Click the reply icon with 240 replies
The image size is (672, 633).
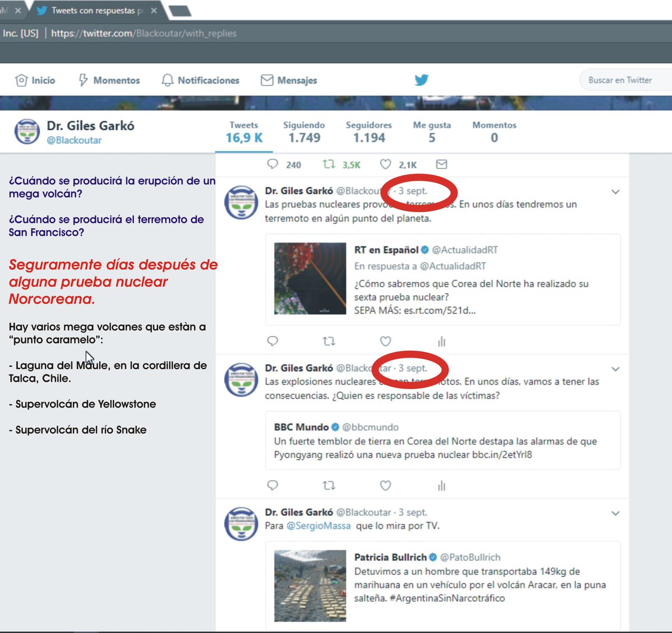(x=273, y=164)
